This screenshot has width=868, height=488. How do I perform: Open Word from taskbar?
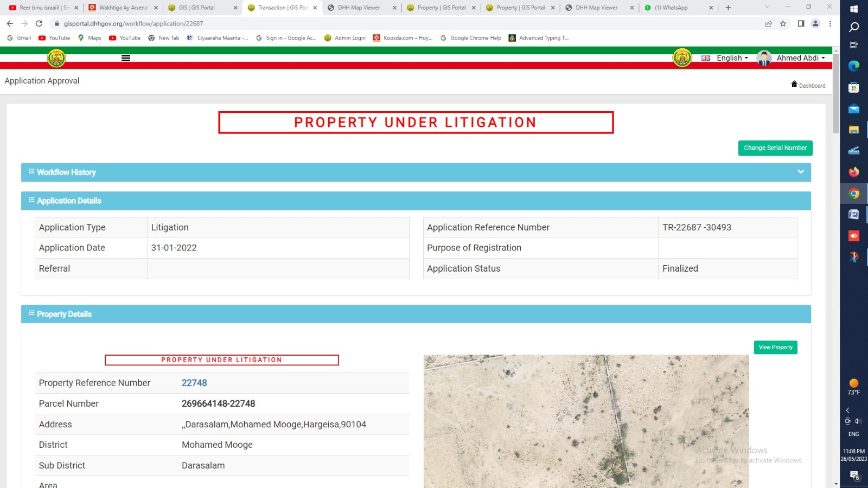point(854,214)
